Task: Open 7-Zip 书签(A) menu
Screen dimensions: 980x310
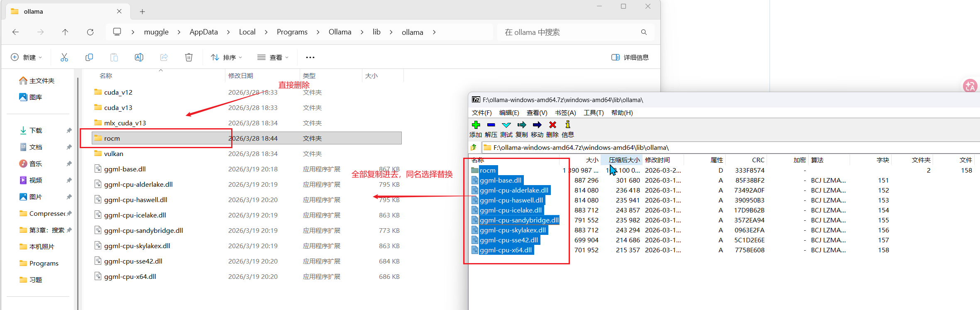Action: click(x=565, y=113)
